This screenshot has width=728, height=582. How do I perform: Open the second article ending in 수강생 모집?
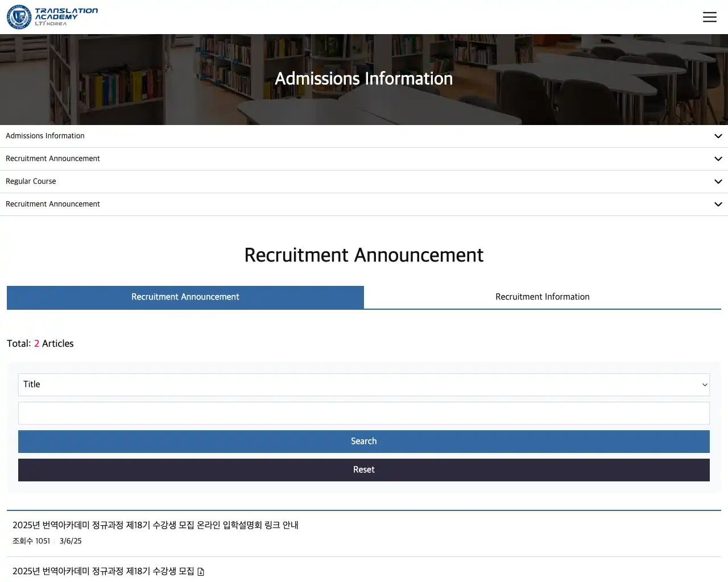(103, 571)
